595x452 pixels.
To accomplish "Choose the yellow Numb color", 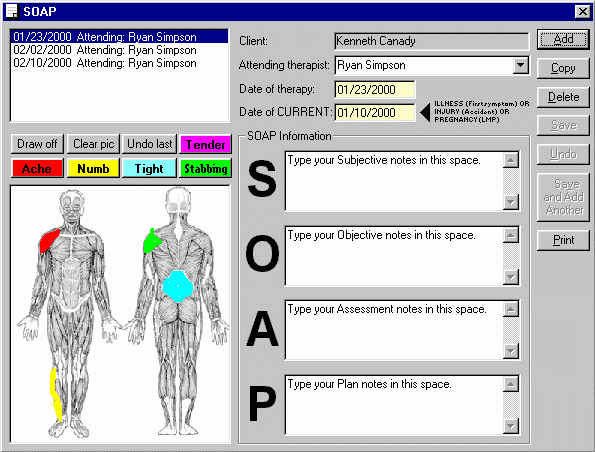I will [x=93, y=169].
